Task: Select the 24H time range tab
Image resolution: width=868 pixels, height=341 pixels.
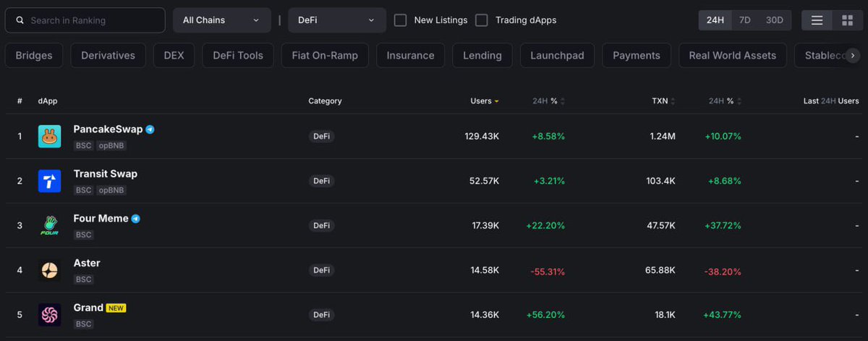Action: coord(715,20)
